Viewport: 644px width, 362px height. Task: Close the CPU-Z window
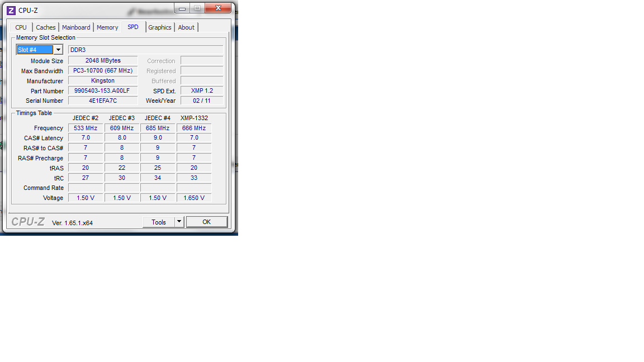(218, 8)
